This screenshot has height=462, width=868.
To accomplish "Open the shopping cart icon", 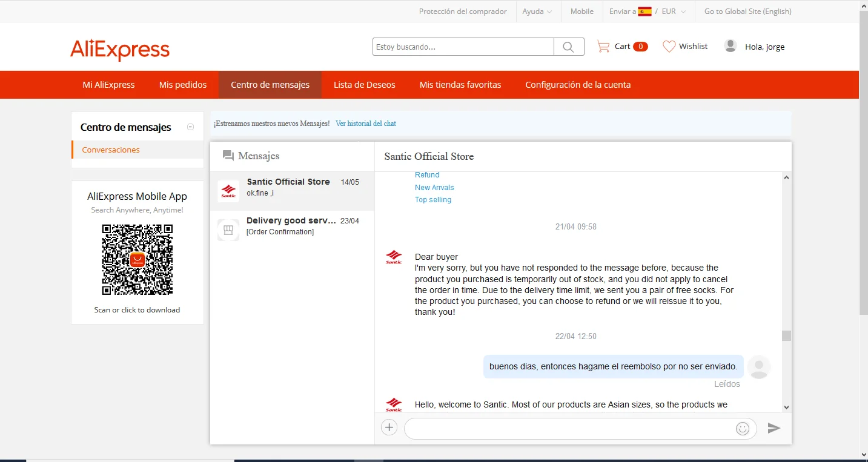I will pos(603,47).
